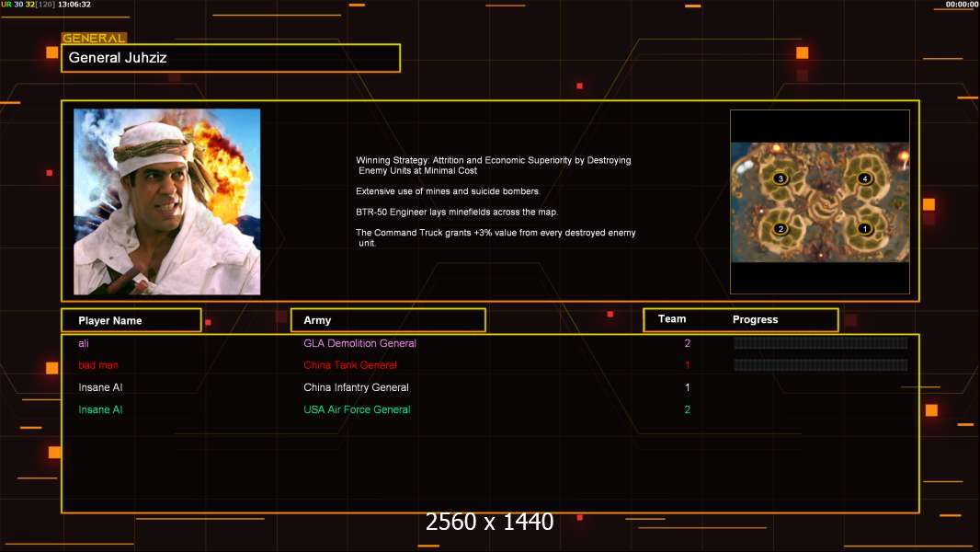Viewport: 980px width, 552px height.
Task: Click the General Juhziz portrait
Action: click(167, 201)
